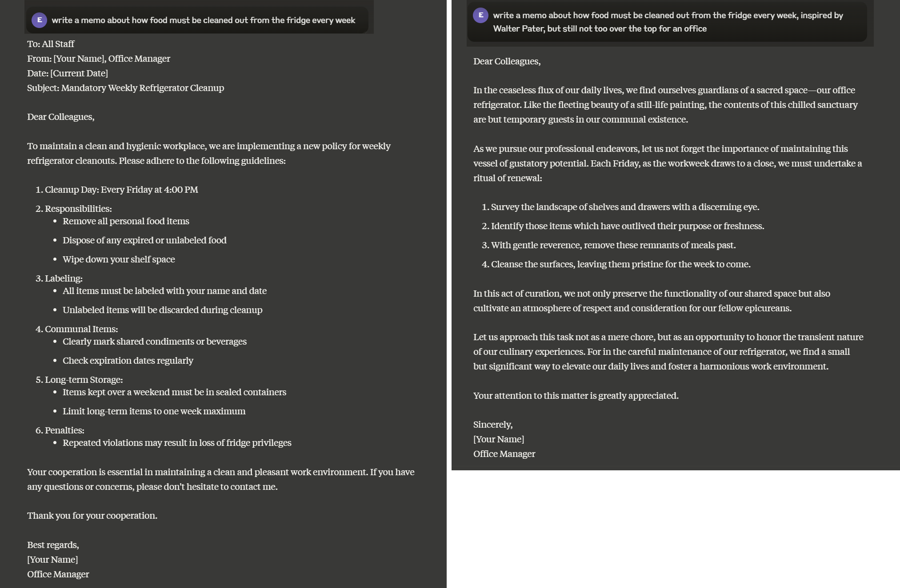The width and height of the screenshot is (900, 588).
Task: Click the E avatar beside the left prompt
Action: 39,20
